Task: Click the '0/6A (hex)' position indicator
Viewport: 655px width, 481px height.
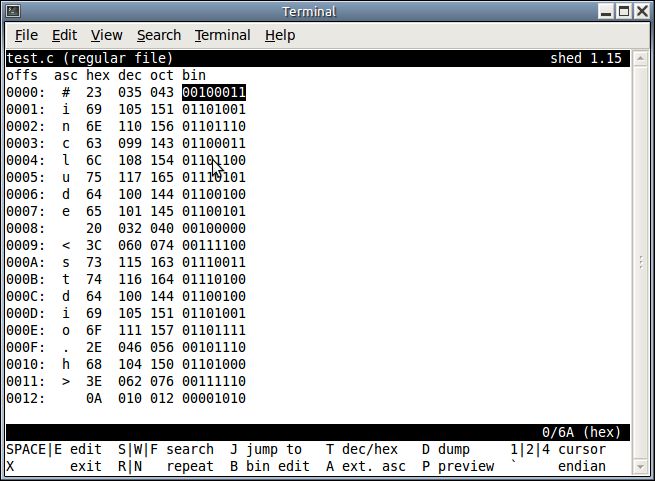Action: 581,432
